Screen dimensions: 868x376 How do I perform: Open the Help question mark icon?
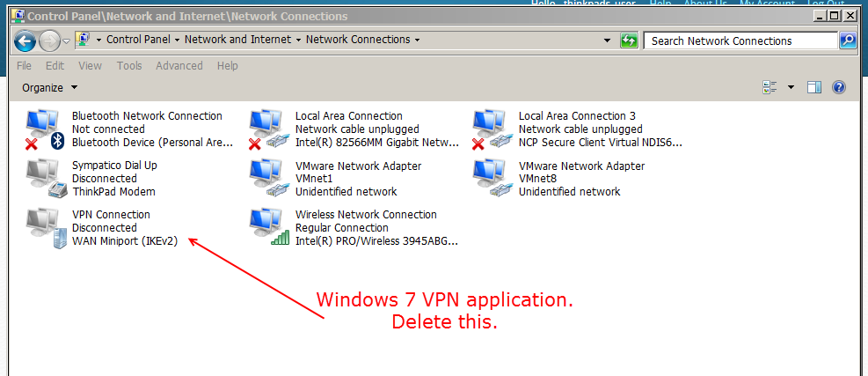pyautogui.click(x=839, y=87)
